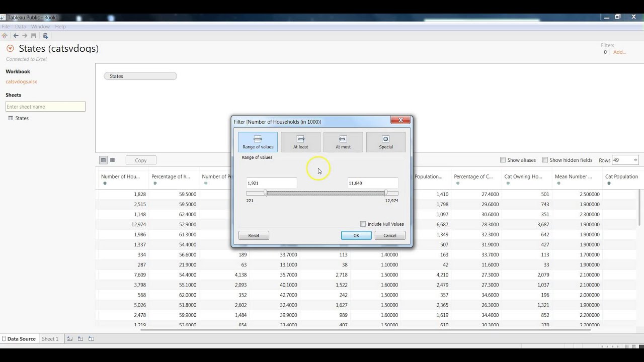This screenshot has height=362, width=644.
Task: Switch to metadata list view
Action: click(113, 160)
